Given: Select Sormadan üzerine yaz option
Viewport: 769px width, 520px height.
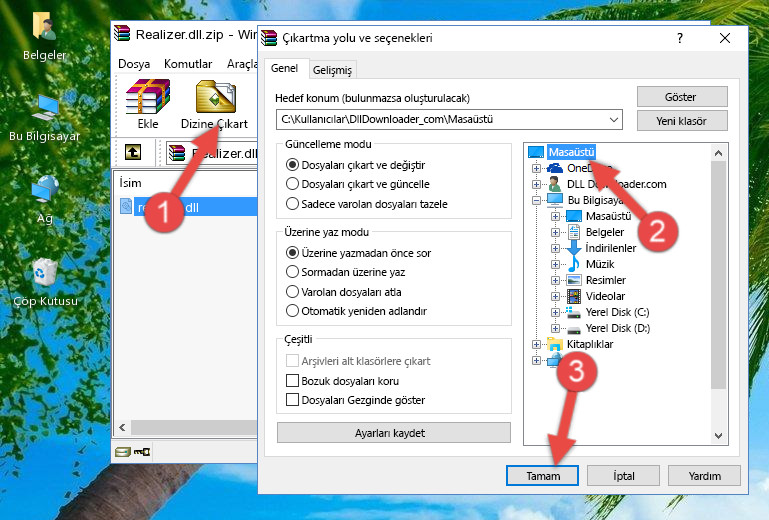Looking at the screenshot, I should (292, 272).
